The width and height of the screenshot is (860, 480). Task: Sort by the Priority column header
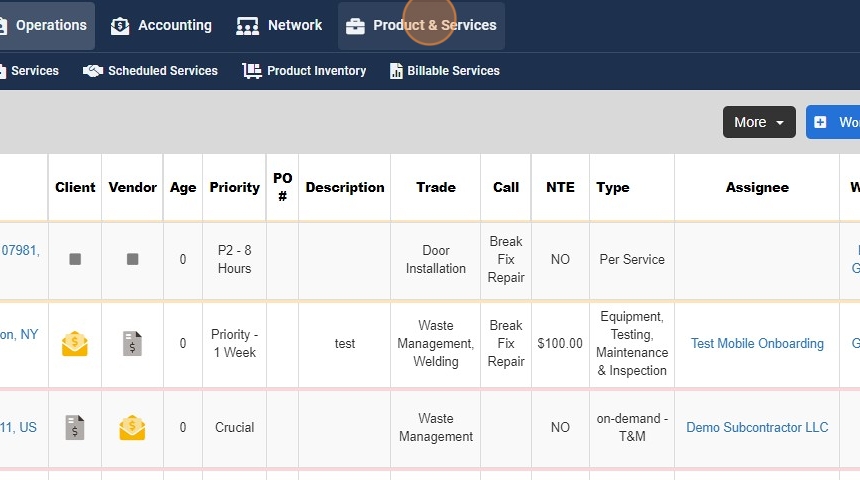click(234, 187)
